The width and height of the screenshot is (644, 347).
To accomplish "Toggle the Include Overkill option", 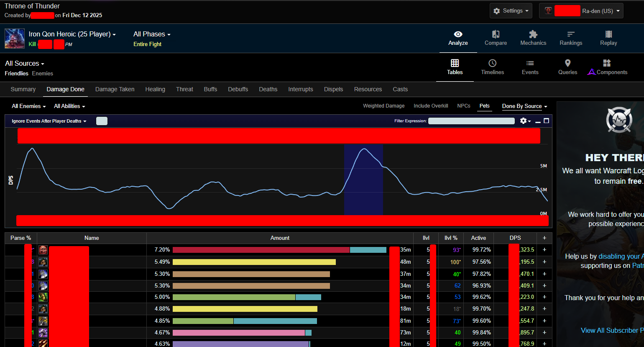I will tap(431, 106).
